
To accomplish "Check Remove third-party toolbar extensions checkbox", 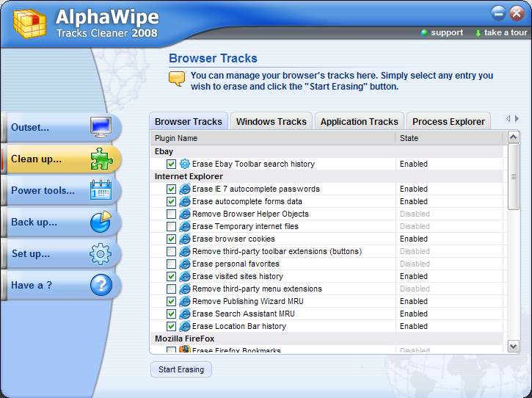I will (x=171, y=252).
